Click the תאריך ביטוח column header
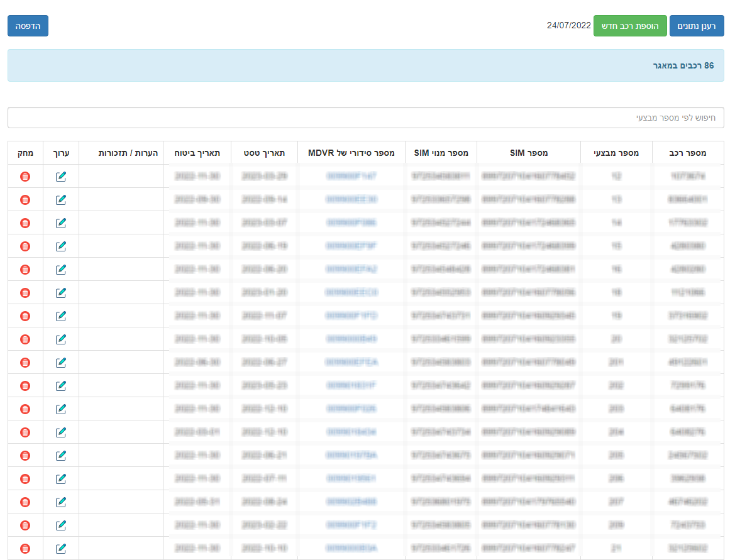The image size is (735, 560). 197,153
